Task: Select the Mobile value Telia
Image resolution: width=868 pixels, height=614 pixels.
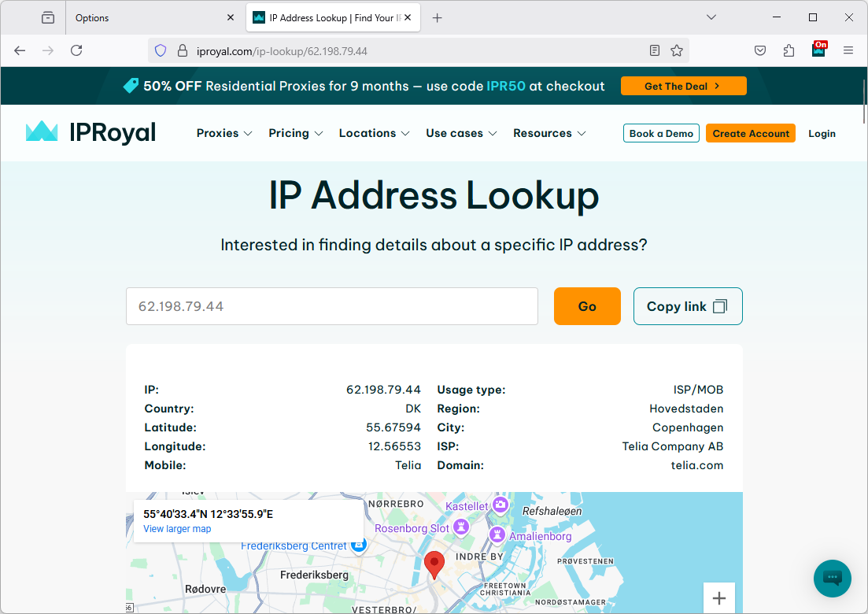Action: pos(408,465)
